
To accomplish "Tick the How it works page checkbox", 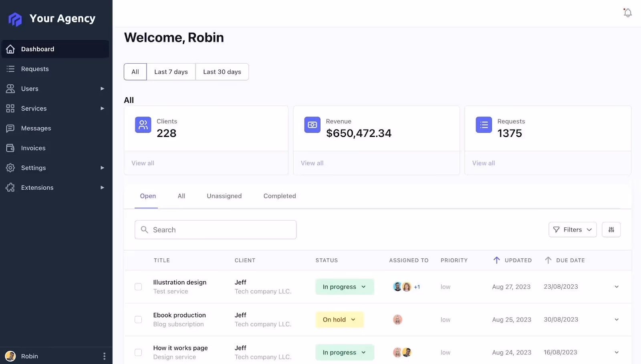I will point(138,352).
